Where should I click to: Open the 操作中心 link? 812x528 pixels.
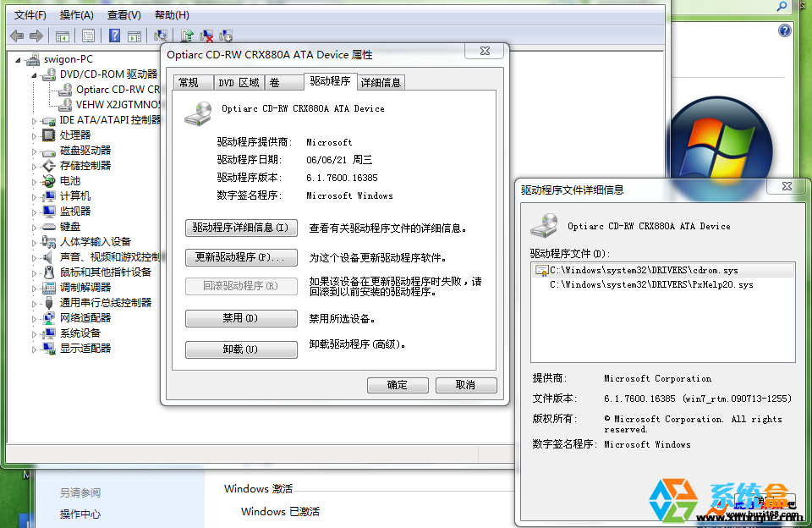tap(80, 514)
